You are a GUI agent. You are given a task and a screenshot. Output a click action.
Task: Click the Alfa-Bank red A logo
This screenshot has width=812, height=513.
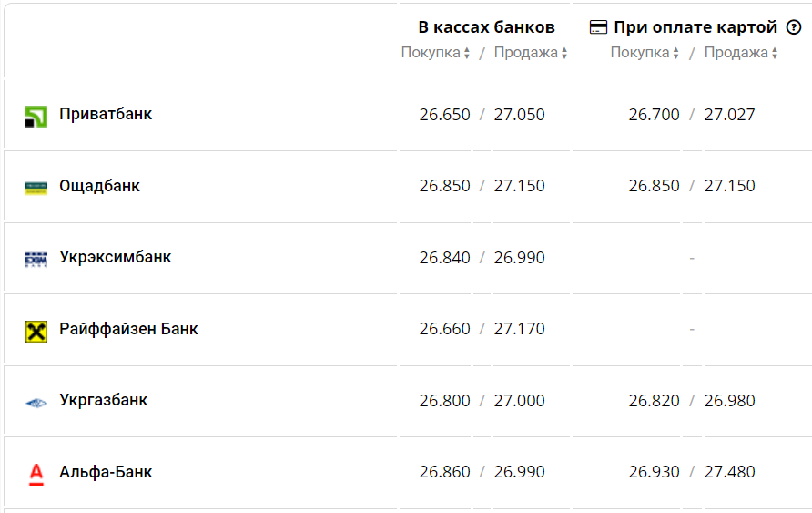(36, 474)
